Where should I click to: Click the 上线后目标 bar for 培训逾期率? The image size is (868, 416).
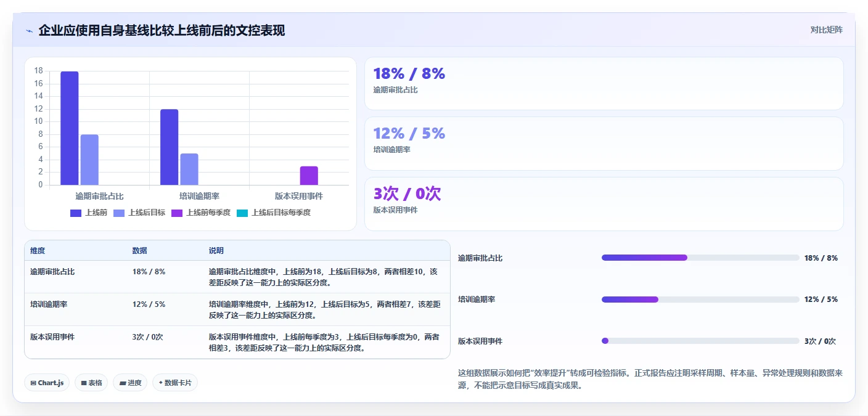pos(189,169)
